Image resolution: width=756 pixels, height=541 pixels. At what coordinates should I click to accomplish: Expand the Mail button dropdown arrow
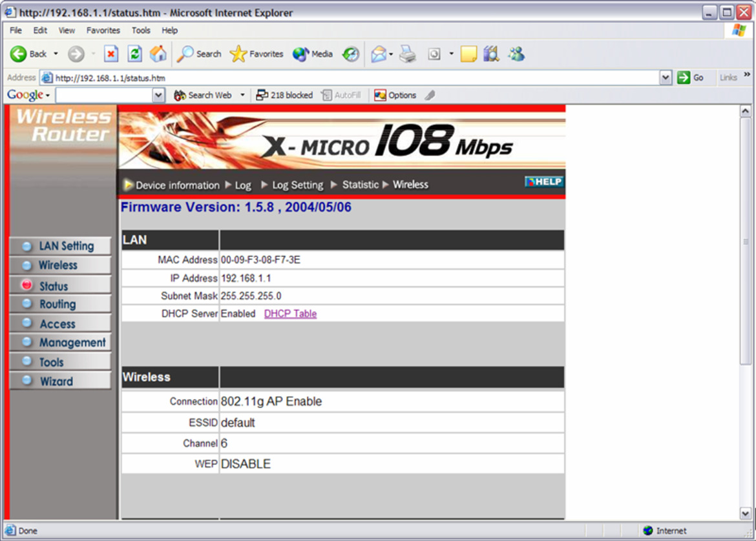click(391, 54)
